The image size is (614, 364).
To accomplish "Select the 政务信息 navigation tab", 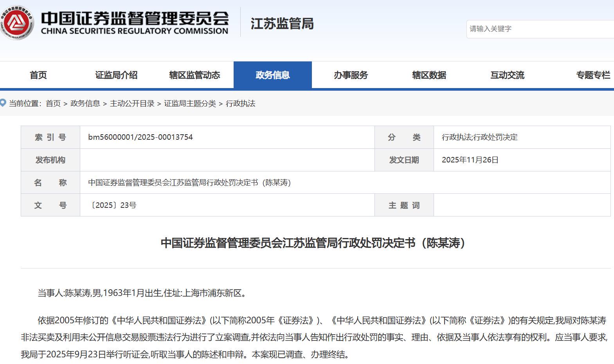I will (273, 75).
